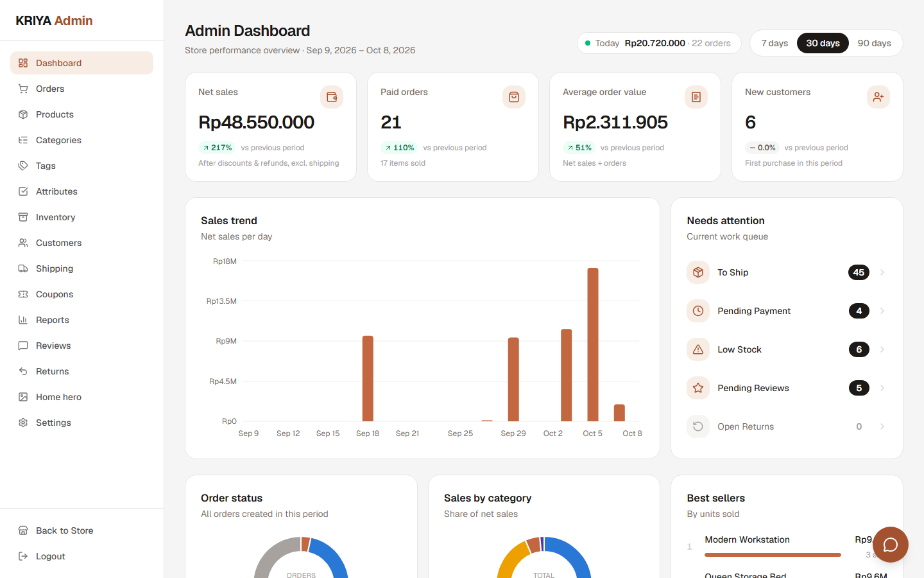
Task: Click the Shipping truck icon in sidebar
Action: tap(23, 268)
